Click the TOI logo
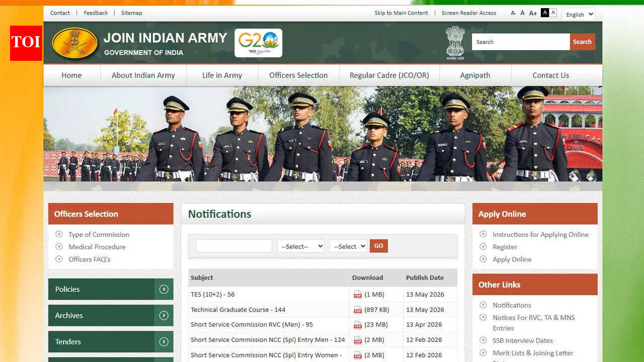 coord(26,43)
